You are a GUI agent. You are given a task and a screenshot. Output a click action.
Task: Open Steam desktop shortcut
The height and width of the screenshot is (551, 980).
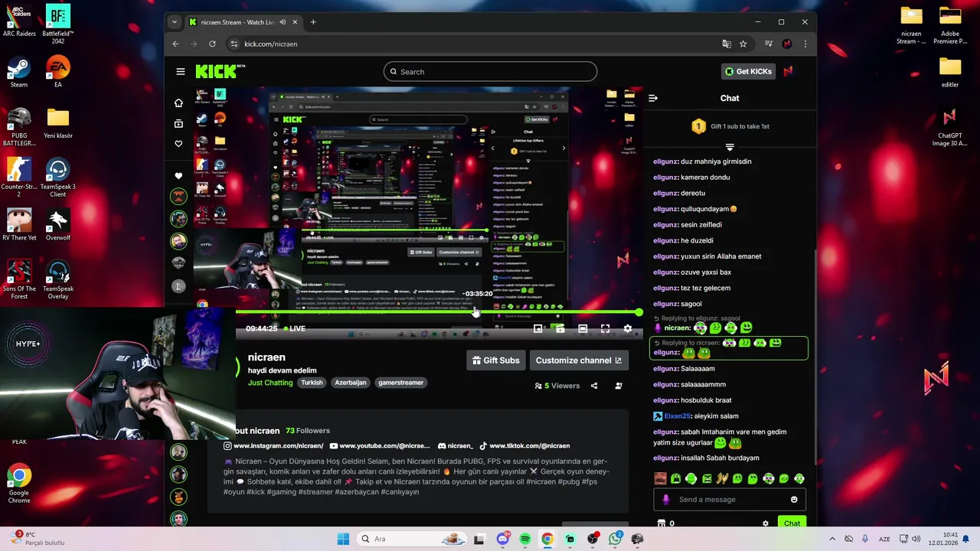point(19,73)
